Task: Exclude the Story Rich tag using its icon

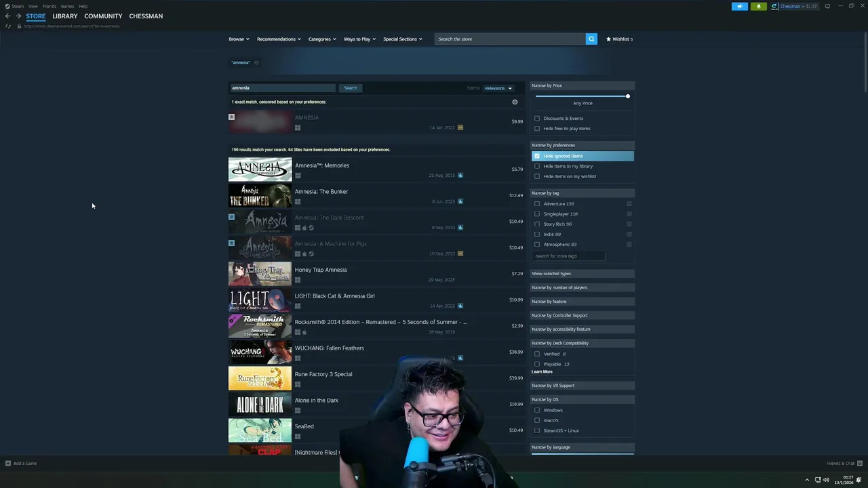Action: coord(629,224)
